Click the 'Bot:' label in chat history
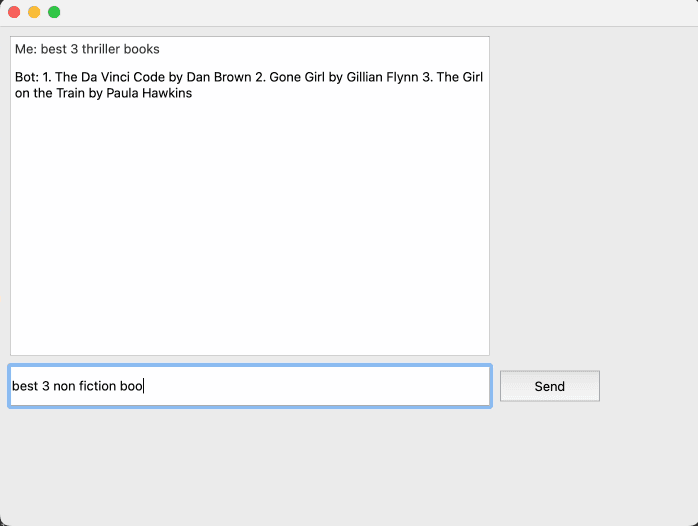 coord(27,77)
